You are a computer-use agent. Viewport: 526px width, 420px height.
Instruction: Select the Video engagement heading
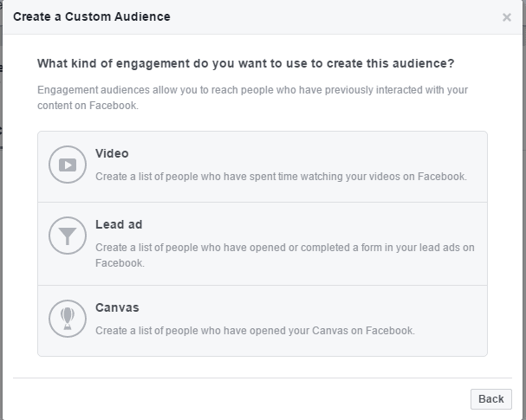click(x=112, y=153)
